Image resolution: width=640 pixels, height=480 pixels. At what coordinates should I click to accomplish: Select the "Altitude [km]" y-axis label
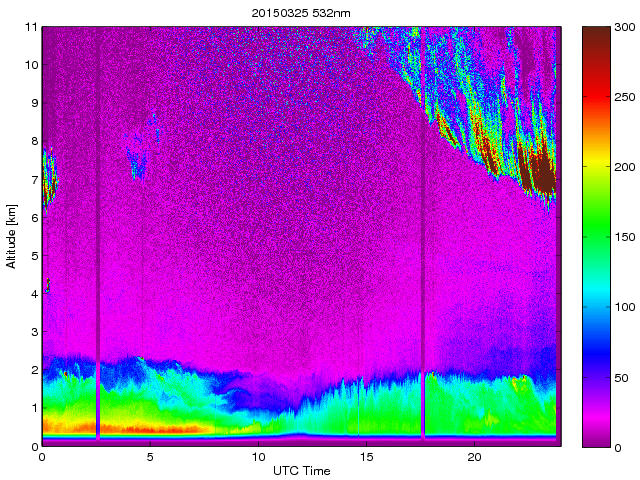(12, 236)
